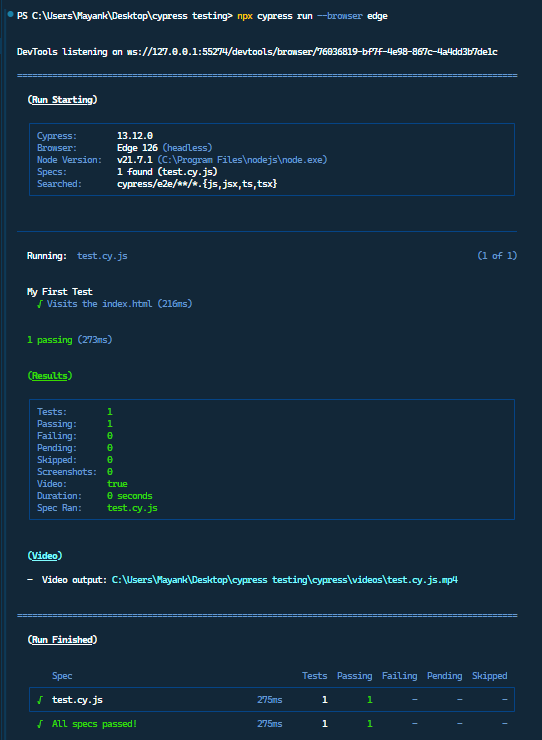
Task: Click the green Results heading
Action: (x=50, y=376)
